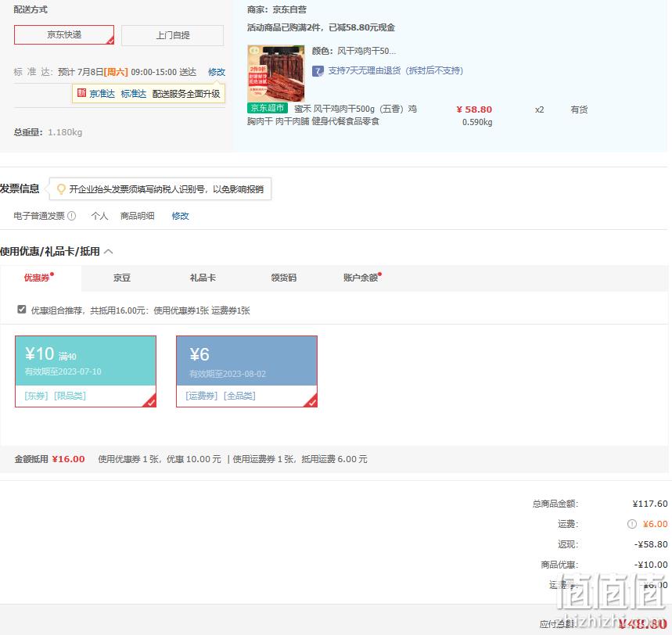This screenshot has width=672, height=635.
Task: Click info icon beside 电子普通发票
Action: [71, 216]
